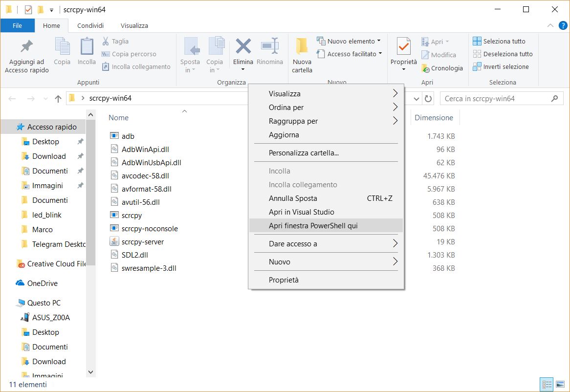This screenshot has width=570, height=392.
Task: Switch to details view layout icon
Action: coord(547,384)
